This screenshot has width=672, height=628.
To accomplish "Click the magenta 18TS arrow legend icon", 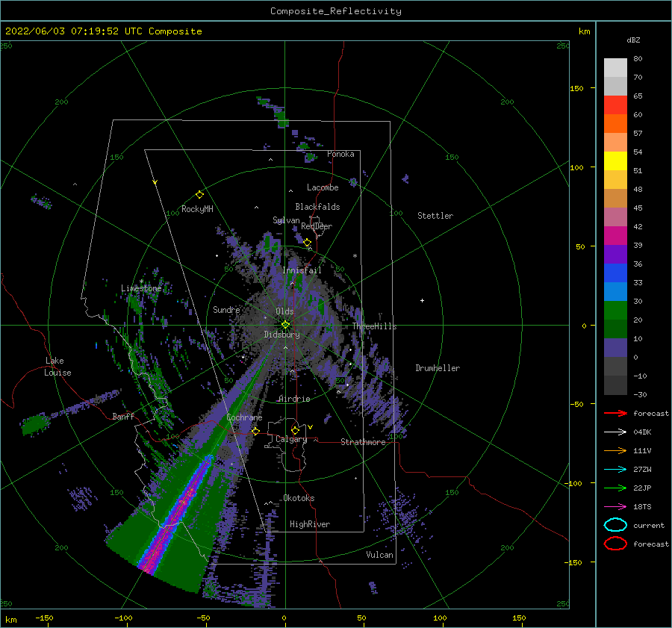I will pos(615,507).
